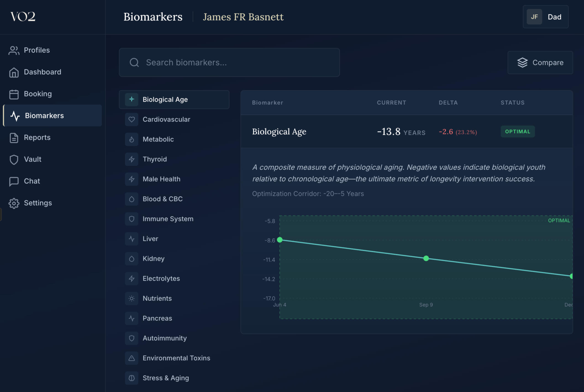Open the JF Dad profile switcher

[545, 17]
